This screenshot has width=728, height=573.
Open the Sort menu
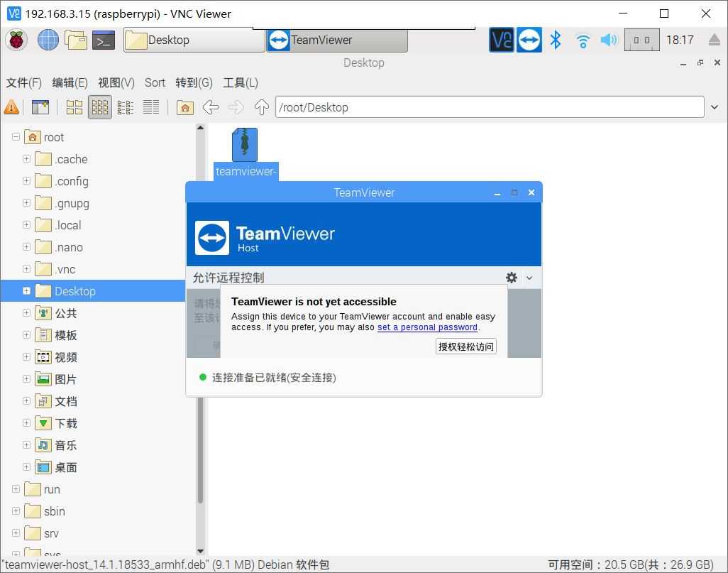155,83
